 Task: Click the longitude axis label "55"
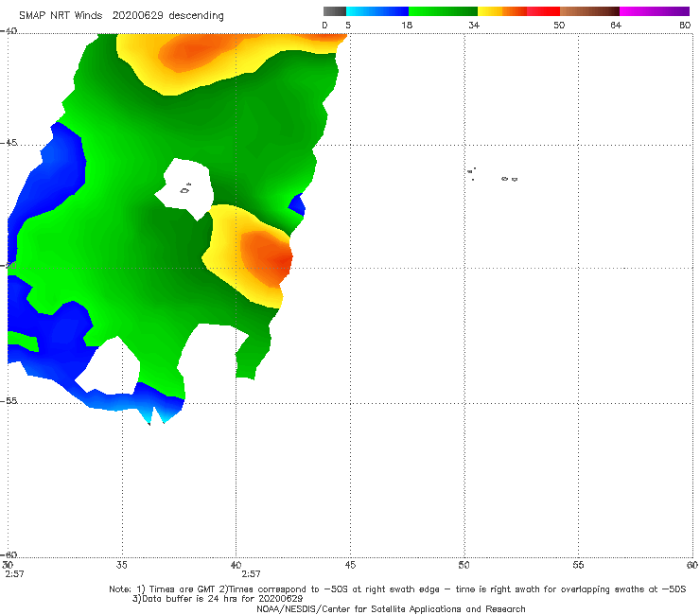click(578, 565)
